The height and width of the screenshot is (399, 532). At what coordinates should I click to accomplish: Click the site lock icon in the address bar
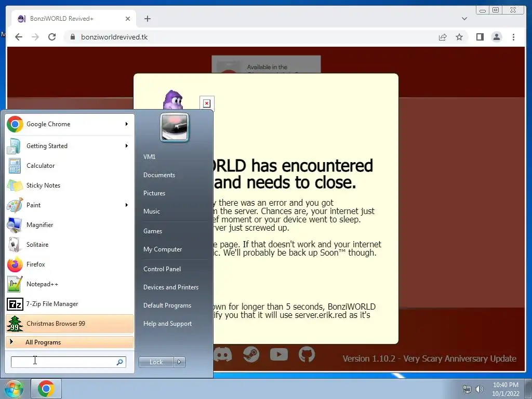click(72, 37)
